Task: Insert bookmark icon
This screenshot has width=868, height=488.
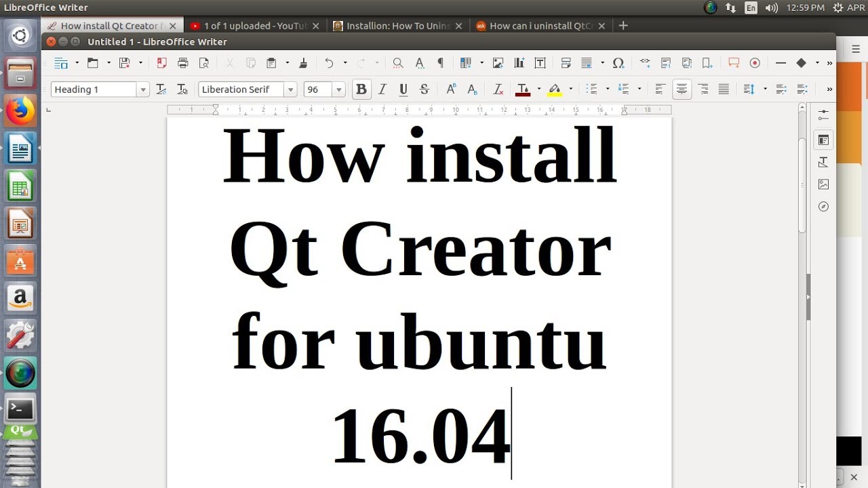Action: click(x=707, y=63)
